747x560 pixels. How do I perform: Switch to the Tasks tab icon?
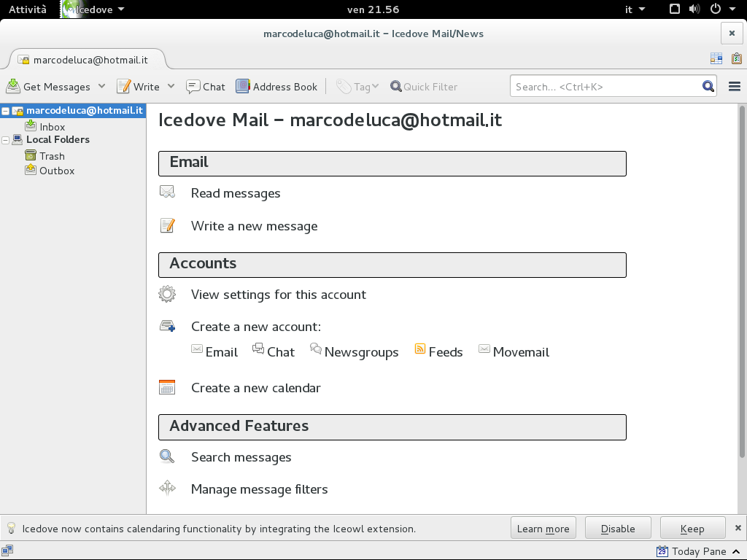pos(737,58)
